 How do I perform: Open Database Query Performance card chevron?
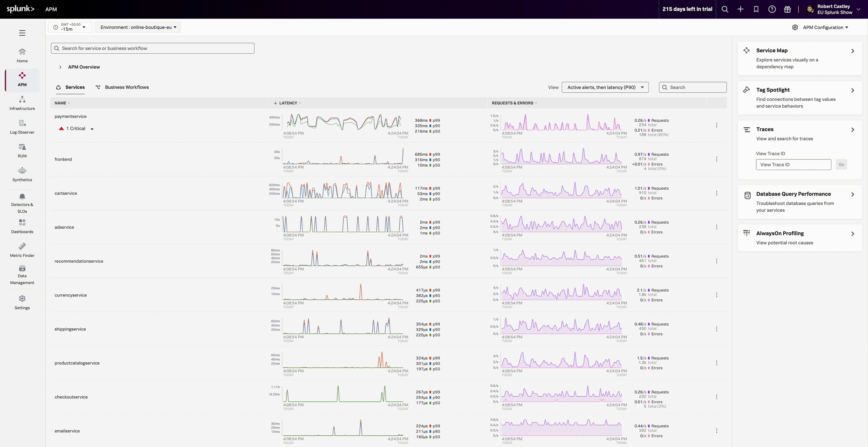pyautogui.click(x=853, y=194)
